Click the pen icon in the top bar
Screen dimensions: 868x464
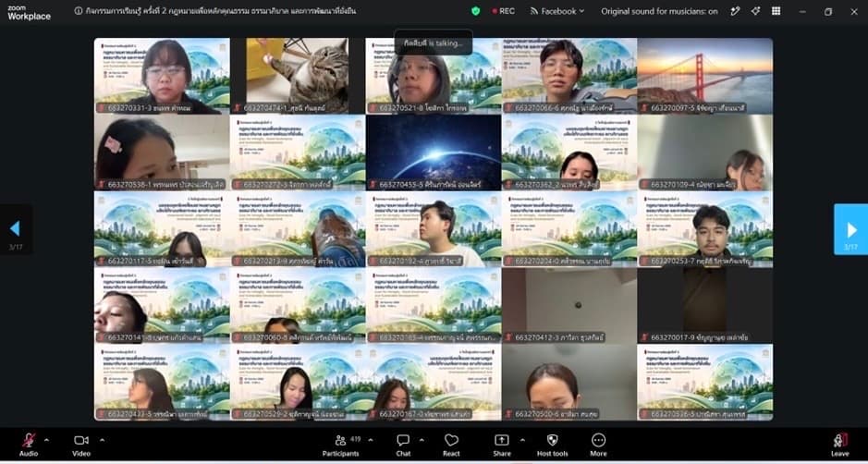tap(735, 11)
